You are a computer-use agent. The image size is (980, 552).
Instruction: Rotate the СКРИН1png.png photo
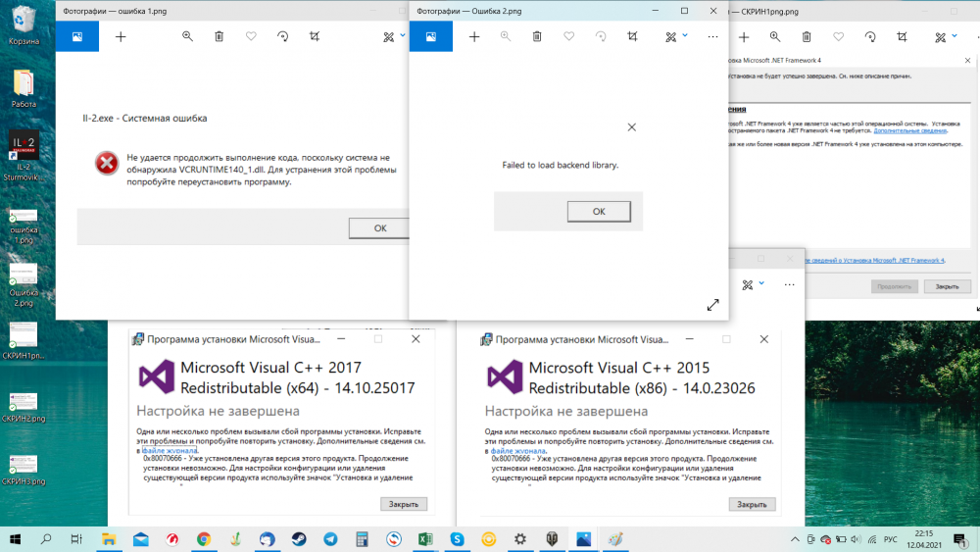(870, 37)
